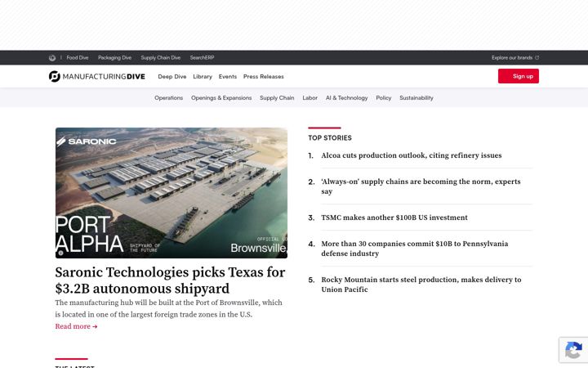The height and width of the screenshot is (368, 588).
Task: Open the Food Dive link
Action: 78,58
